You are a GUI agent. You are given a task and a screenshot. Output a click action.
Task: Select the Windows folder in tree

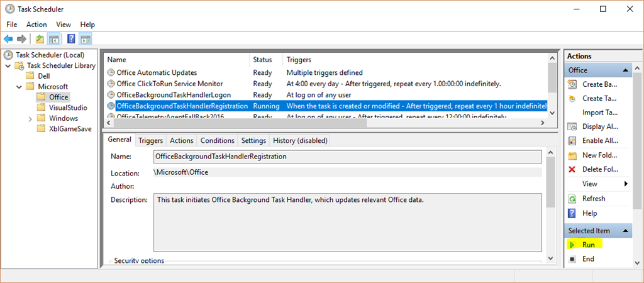[x=64, y=118]
